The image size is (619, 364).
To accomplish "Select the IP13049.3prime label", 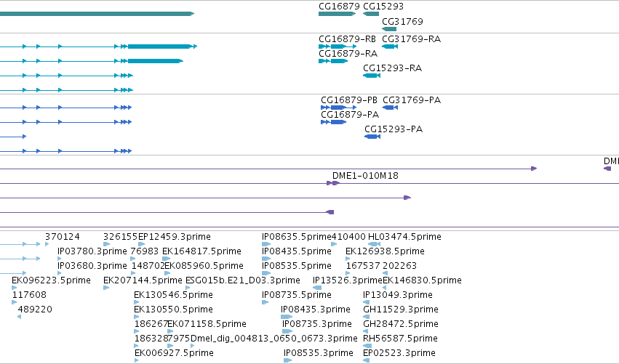I will [398, 296].
